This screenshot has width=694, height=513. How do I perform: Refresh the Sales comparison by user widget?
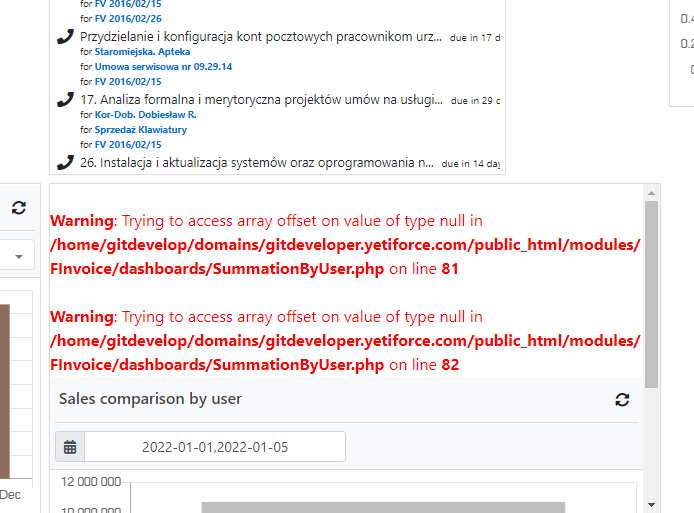(622, 400)
